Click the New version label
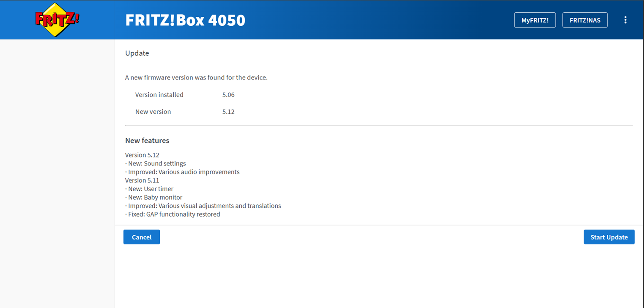 coord(153,112)
